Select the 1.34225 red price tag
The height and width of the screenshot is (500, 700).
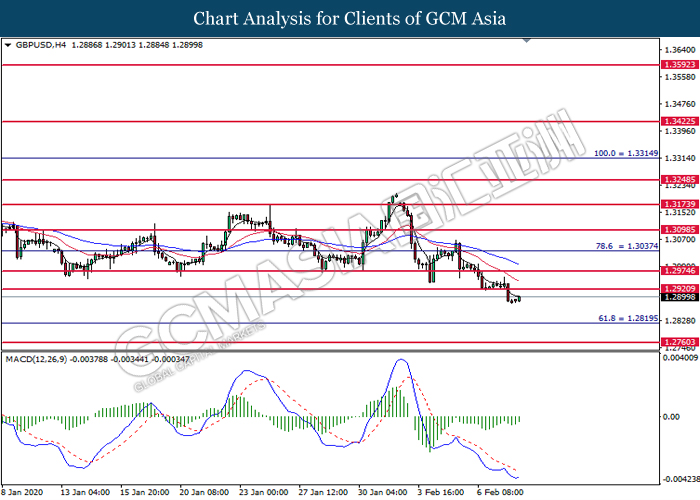678,121
